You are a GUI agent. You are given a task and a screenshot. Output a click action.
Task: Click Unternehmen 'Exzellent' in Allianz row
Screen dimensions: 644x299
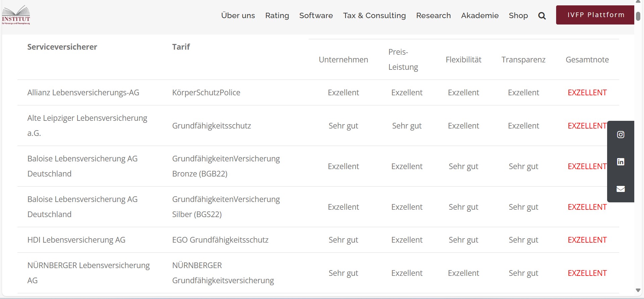click(x=343, y=92)
